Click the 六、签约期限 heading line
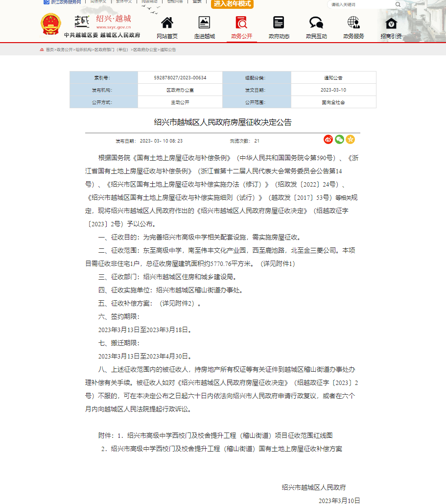 [119, 316]
